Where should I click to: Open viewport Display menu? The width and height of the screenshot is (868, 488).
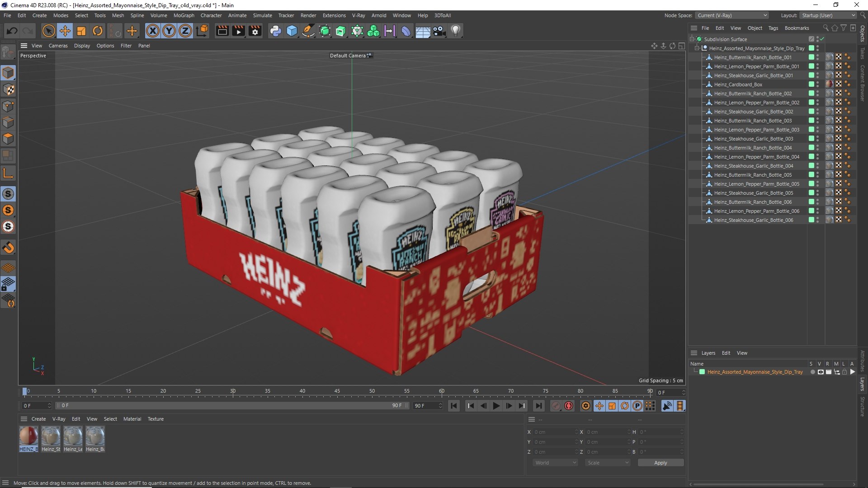(x=82, y=46)
